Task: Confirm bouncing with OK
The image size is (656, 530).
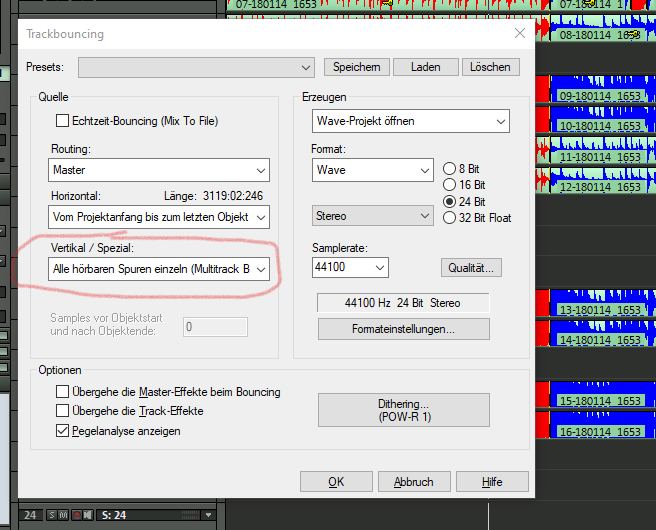Action: 336,482
